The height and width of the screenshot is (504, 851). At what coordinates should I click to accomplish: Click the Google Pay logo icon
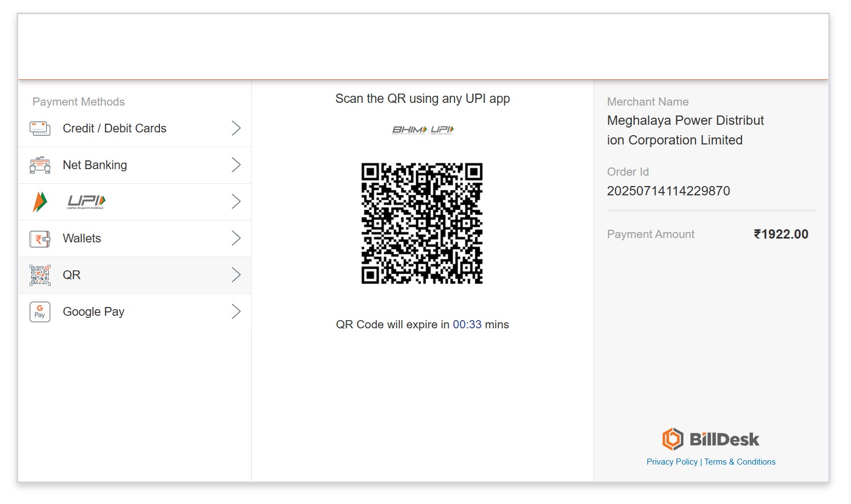(x=40, y=312)
